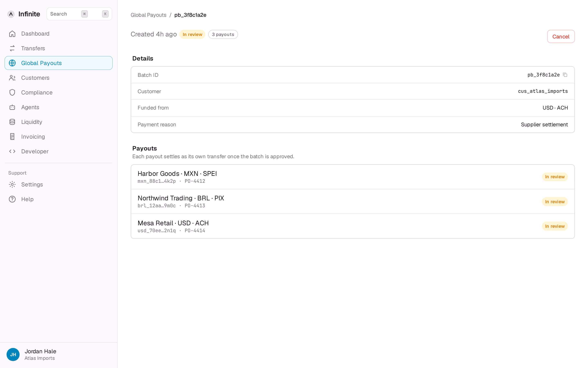Click the Infinite logo icon
588x368 pixels.
point(11,14)
